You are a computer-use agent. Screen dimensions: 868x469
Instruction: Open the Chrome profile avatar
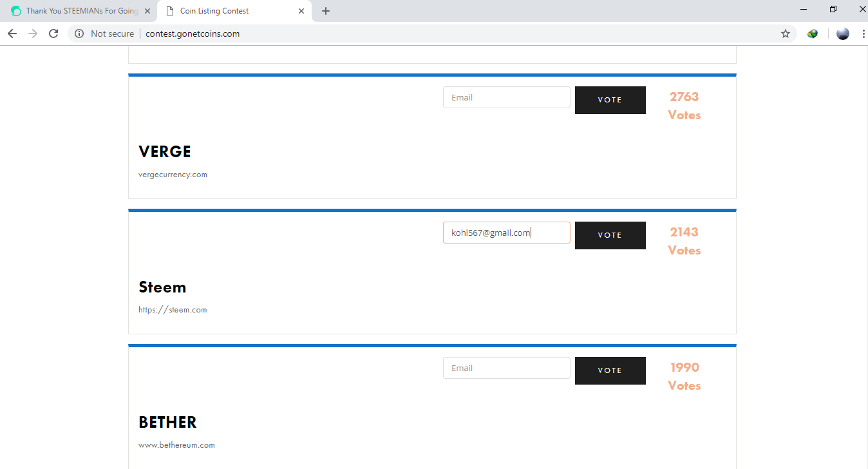[843, 33]
